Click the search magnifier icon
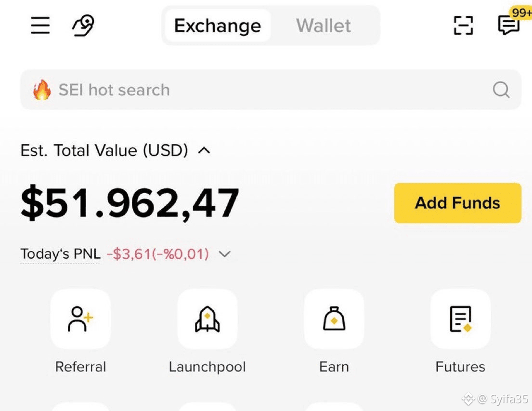 [x=501, y=90]
